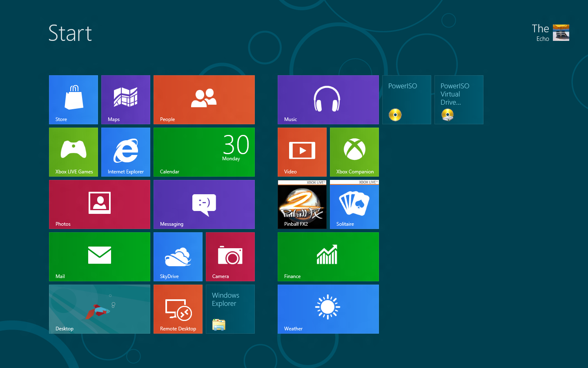Launch the Xbox Companion tile
588x368 pixels.
pyautogui.click(x=354, y=152)
